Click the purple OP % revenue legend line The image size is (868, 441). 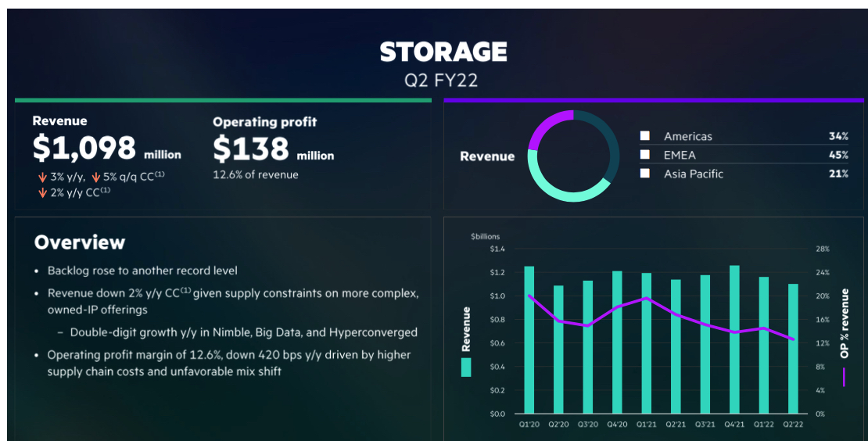point(845,377)
